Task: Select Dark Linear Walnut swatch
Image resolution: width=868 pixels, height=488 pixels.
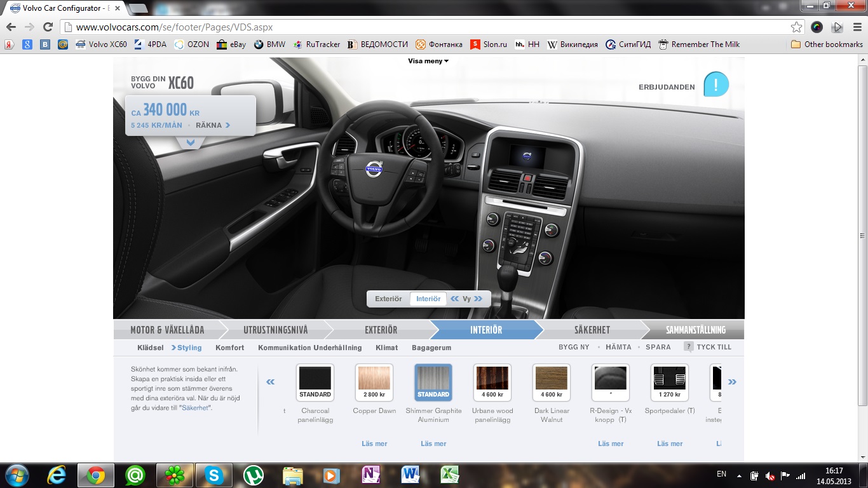Action: pos(551,383)
